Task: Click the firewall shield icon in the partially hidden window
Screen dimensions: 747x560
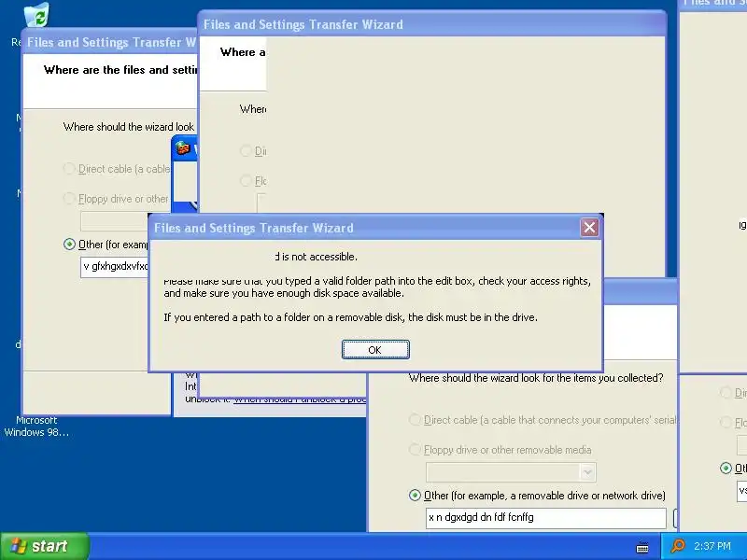Action: 183,148
